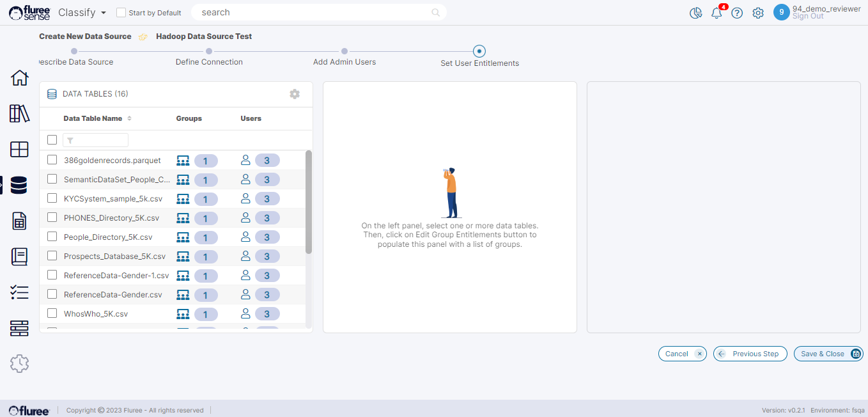Screen dimensions: 868x417
Task: Go to Add Admin Users step
Action: tap(345, 52)
